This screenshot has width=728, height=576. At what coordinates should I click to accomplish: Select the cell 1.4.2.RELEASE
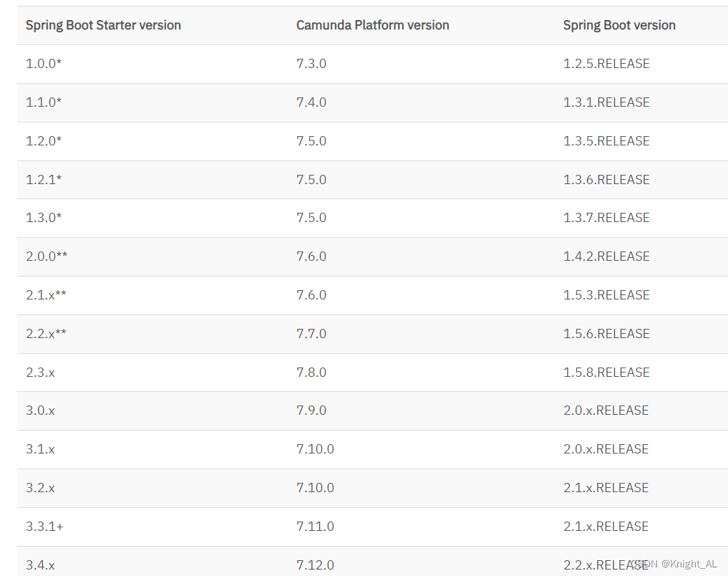(x=606, y=256)
